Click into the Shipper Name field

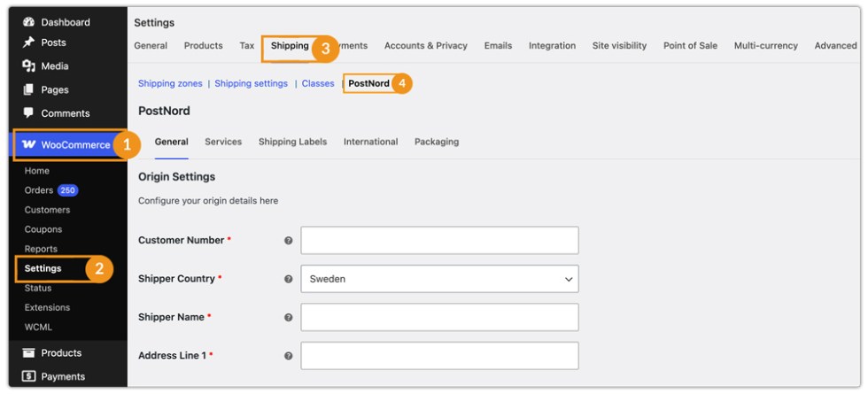coord(439,317)
